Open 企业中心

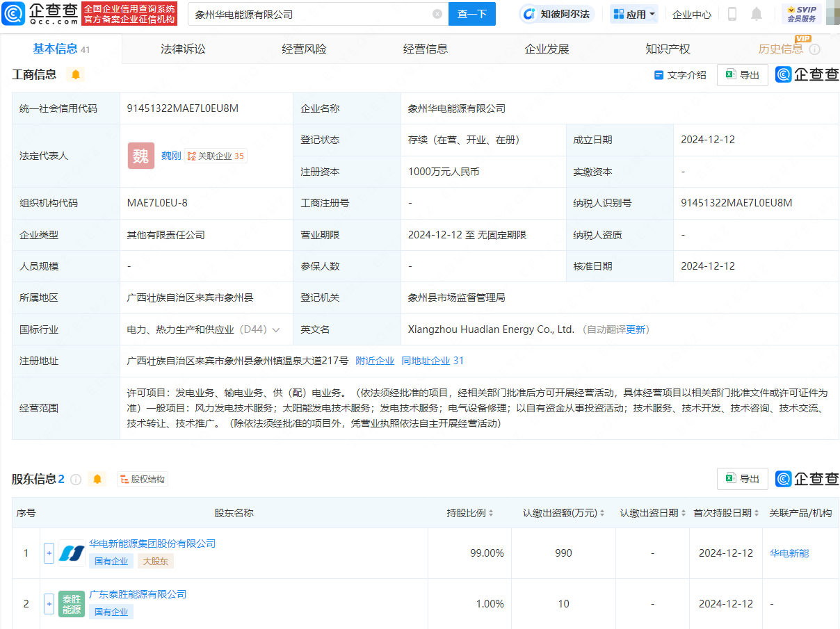coord(692,14)
